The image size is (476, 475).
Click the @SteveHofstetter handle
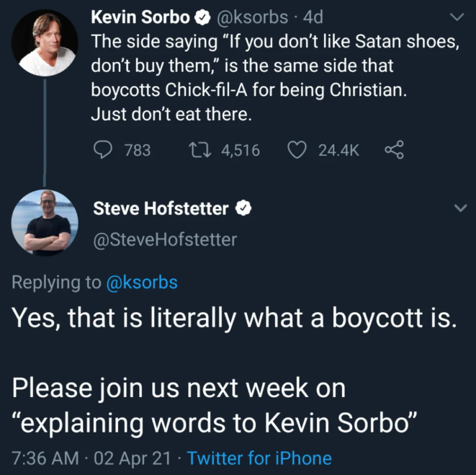(x=165, y=239)
